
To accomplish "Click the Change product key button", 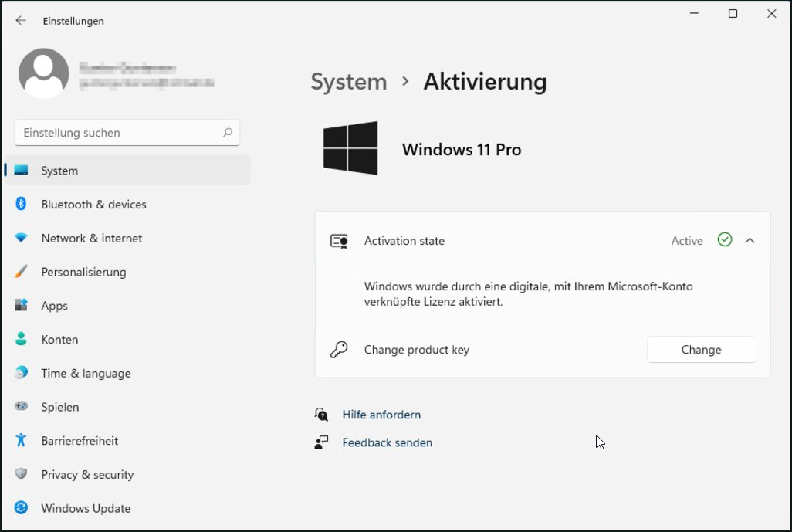I will click(x=702, y=350).
